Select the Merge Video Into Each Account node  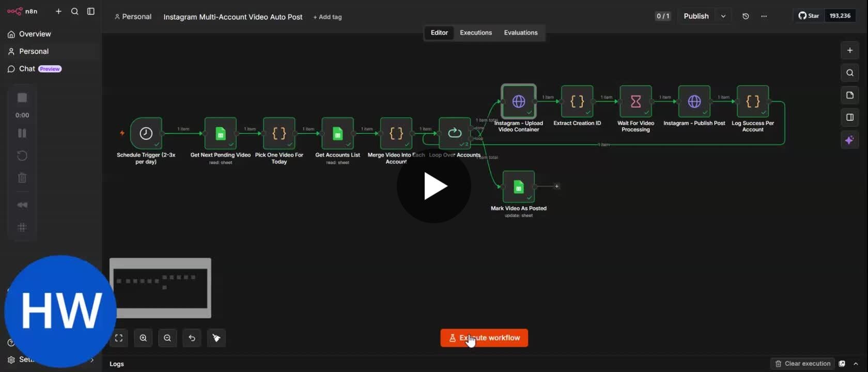point(396,133)
